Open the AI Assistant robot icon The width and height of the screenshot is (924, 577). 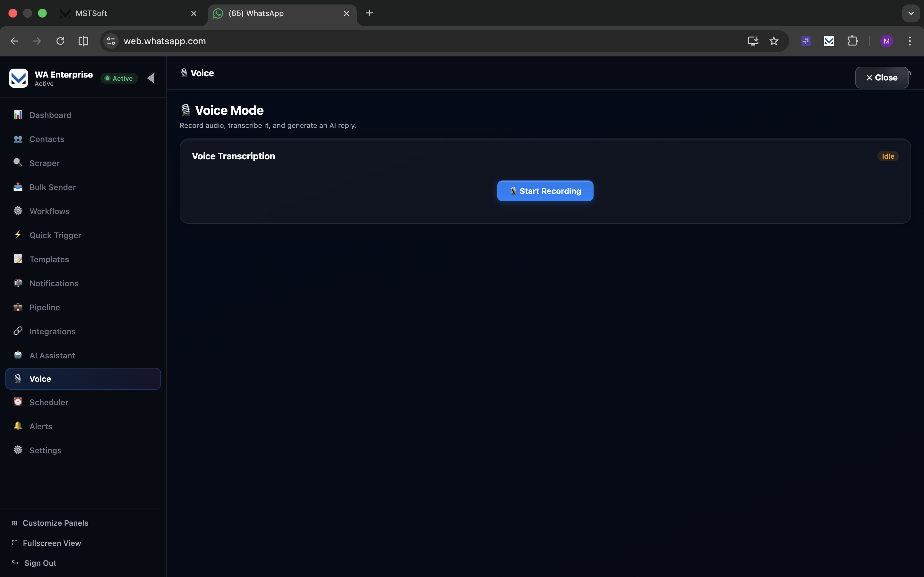click(x=18, y=355)
